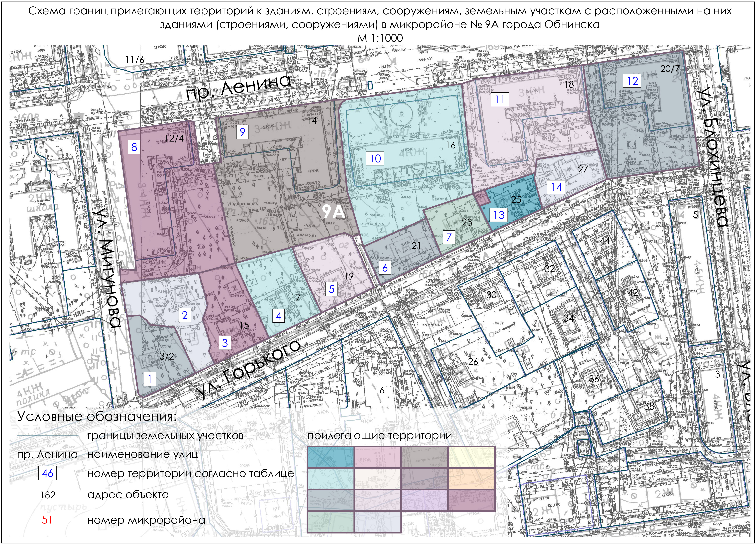Image resolution: width=756 pixels, height=544 pixels.
Task: Click territory marker number 8
Action: point(134,147)
